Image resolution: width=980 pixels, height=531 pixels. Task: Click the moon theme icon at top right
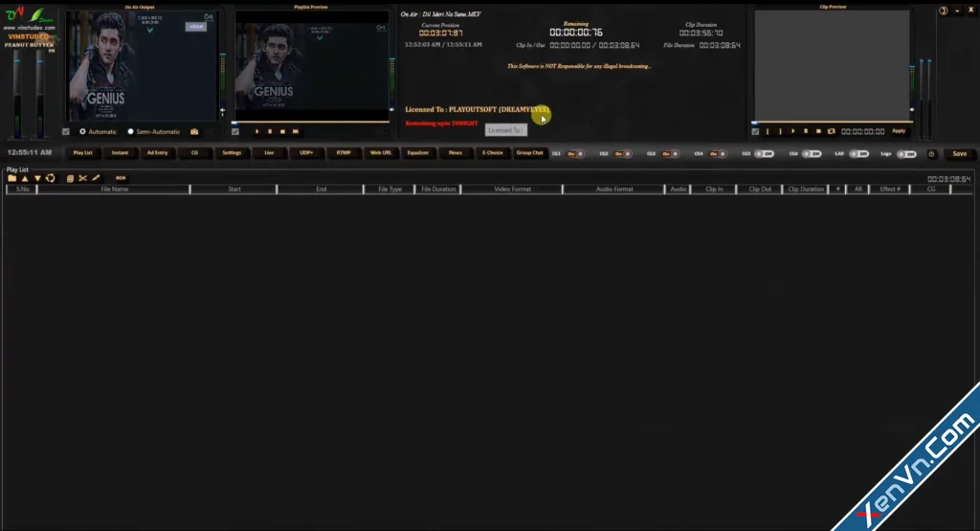coord(943,11)
